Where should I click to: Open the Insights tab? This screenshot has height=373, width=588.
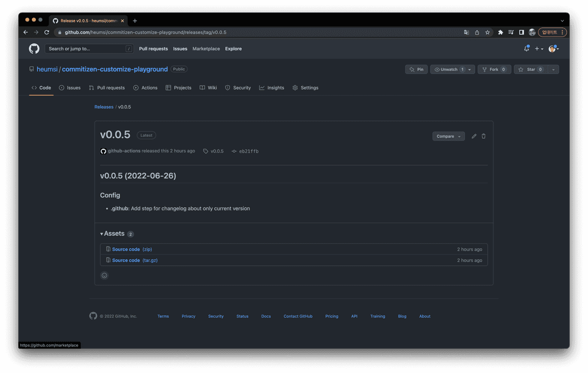[272, 88]
